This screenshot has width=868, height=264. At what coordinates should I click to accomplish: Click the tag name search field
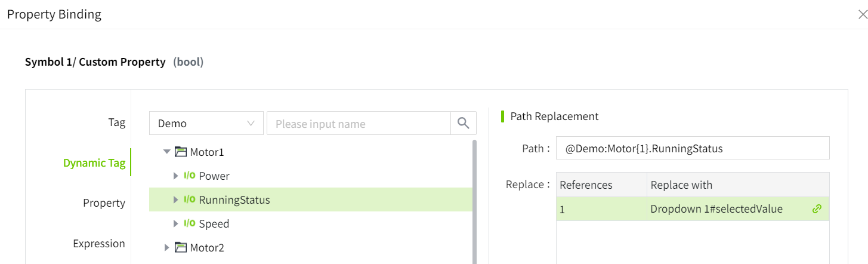(358, 124)
